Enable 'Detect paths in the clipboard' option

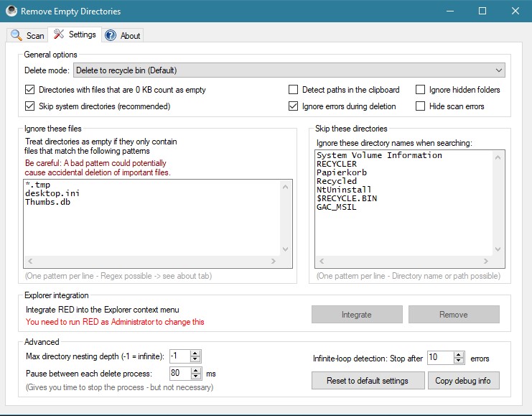point(293,90)
